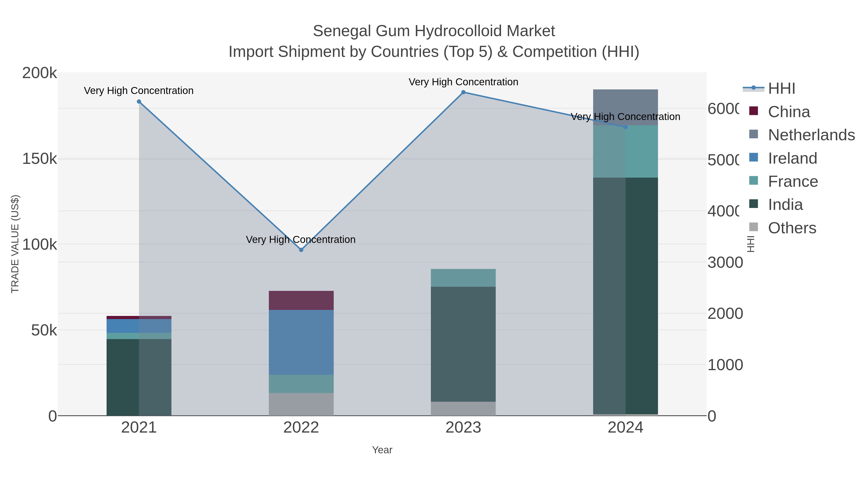Click the chart title Senegal Gum Hydrocolloid Market

pyautogui.click(x=434, y=31)
